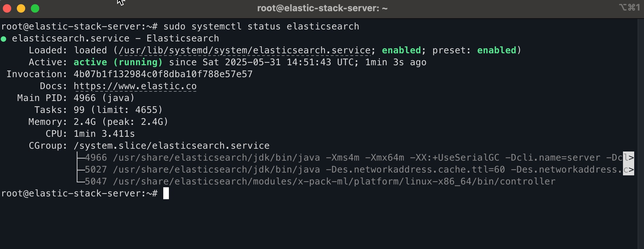Click the ⌥⌘1 window shortcut indicator
Image resolution: width=644 pixels, height=249 pixels.
(x=629, y=7)
